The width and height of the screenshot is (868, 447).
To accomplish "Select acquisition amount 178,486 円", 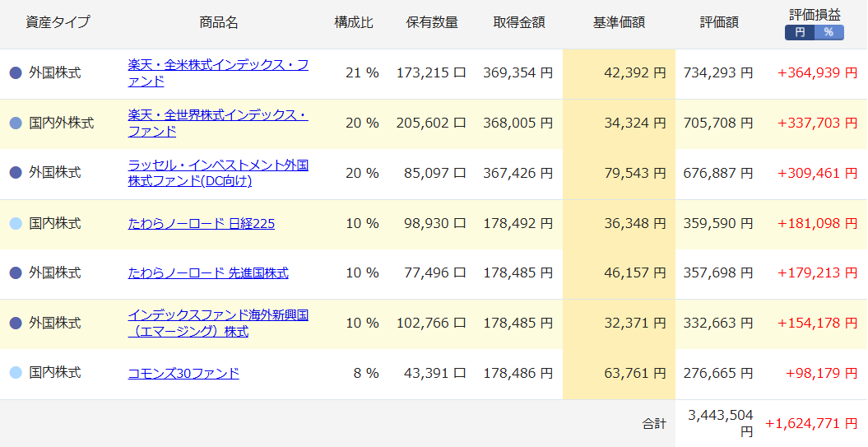I will coord(518,373).
